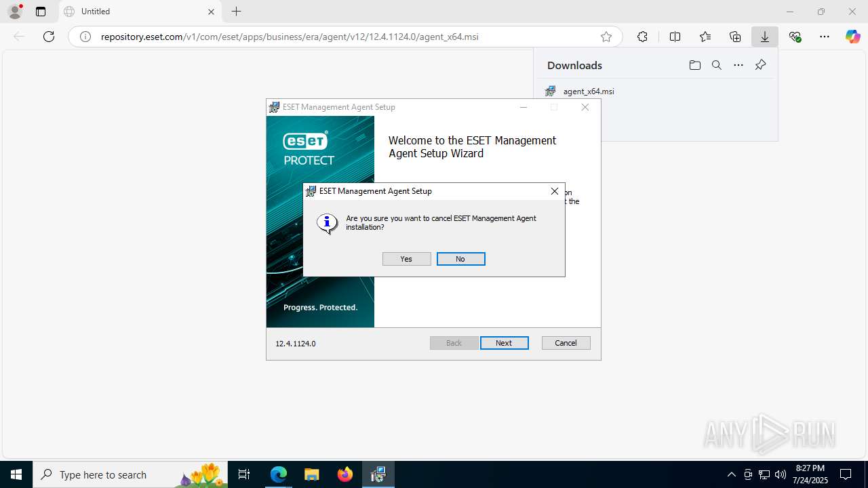Refresh the current page
The image size is (868, 488).
click(49, 37)
